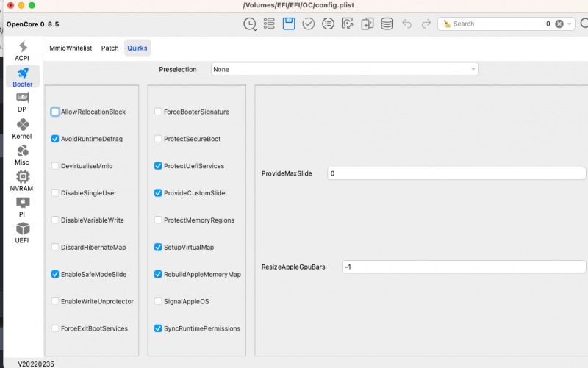Click the ProvideMaxSlide label
Viewport: 588px width, 368px height.
pos(287,173)
